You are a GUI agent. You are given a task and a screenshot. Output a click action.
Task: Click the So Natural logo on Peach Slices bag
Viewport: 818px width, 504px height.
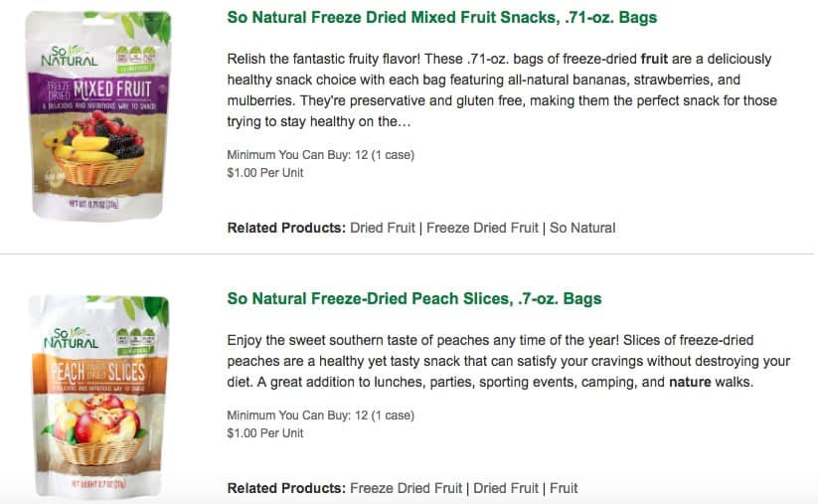(71, 339)
